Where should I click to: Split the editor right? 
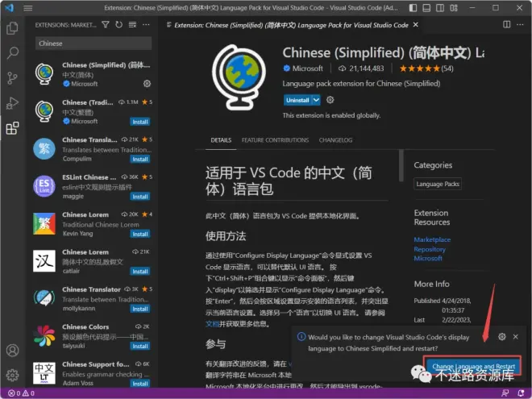tap(506, 24)
